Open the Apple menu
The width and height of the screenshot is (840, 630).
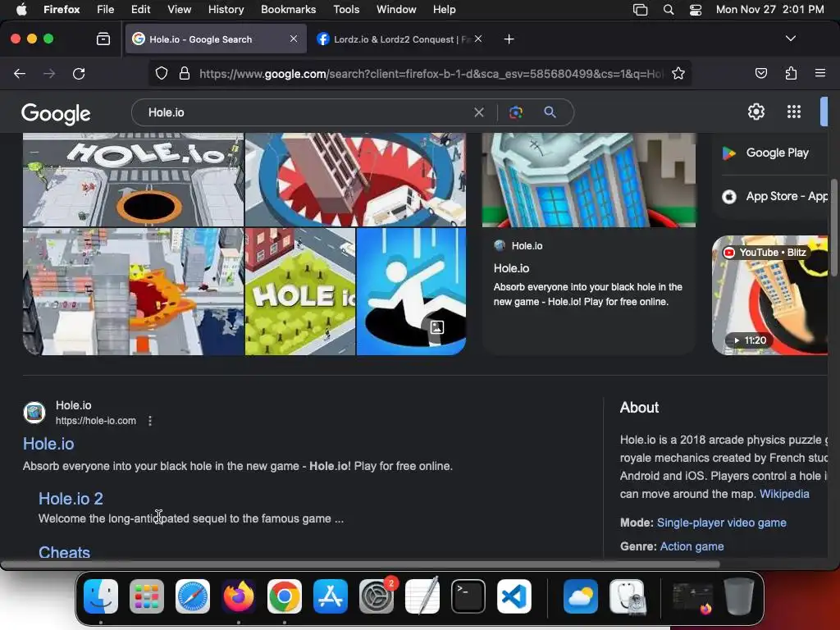pyautogui.click(x=21, y=9)
